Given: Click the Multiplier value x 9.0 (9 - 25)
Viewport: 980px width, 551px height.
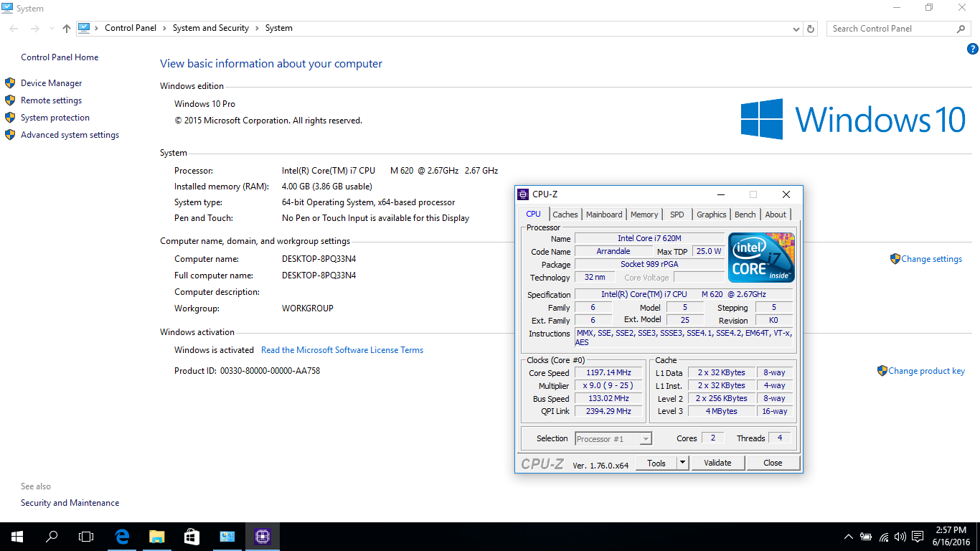Looking at the screenshot, I should pyautogui.click(x=609, y=386).
